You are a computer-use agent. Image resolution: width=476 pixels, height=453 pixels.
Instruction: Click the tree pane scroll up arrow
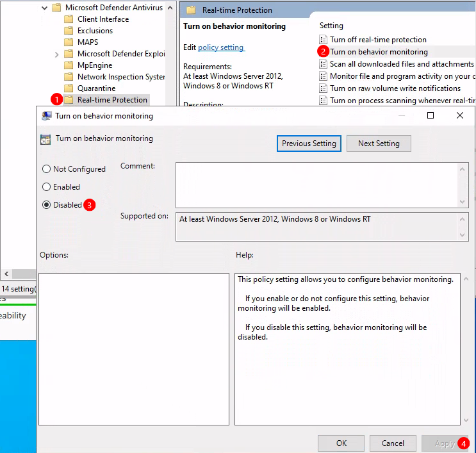170,8
